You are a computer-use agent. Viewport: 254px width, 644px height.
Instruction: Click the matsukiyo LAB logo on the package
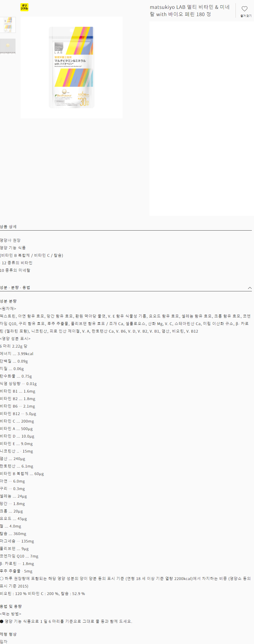(x=59, y=48)
